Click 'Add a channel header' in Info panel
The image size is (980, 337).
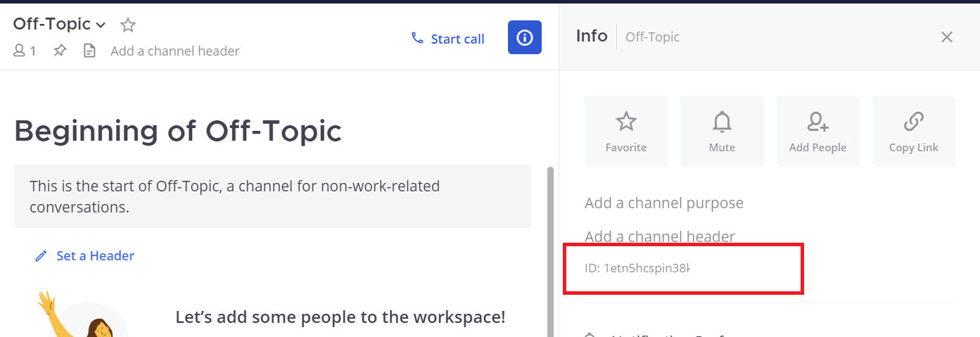tap(660, 236)
